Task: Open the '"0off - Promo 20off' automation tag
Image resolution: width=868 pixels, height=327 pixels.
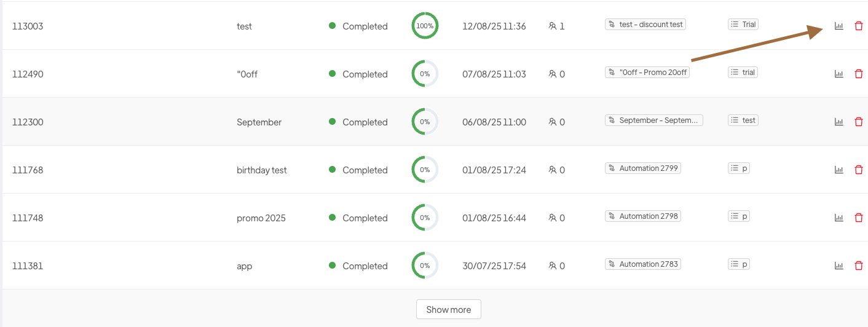Action: point(647,73)
